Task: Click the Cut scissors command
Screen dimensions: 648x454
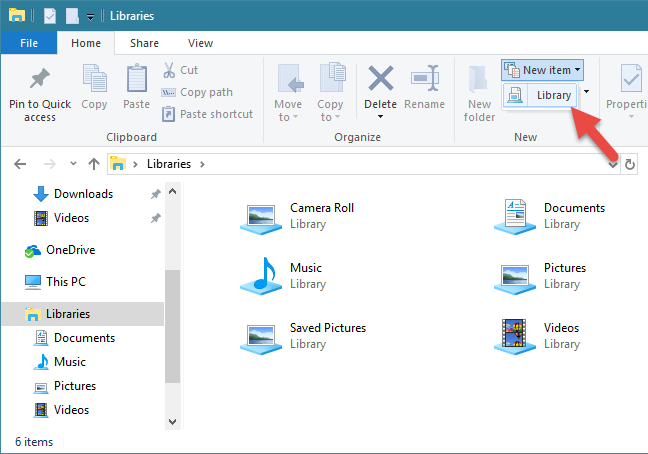Action: click(x=181, y=70)
